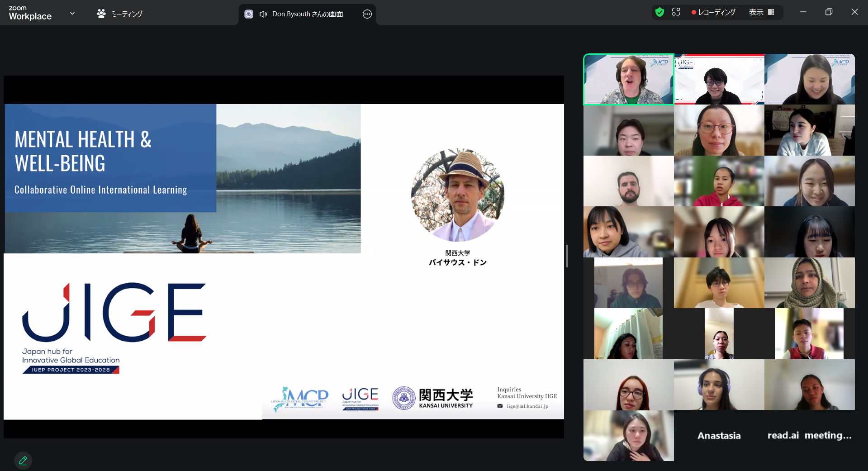
Task: Click the iige@ml.kandai.jp email on the slide
Action: tap(527, 406)
